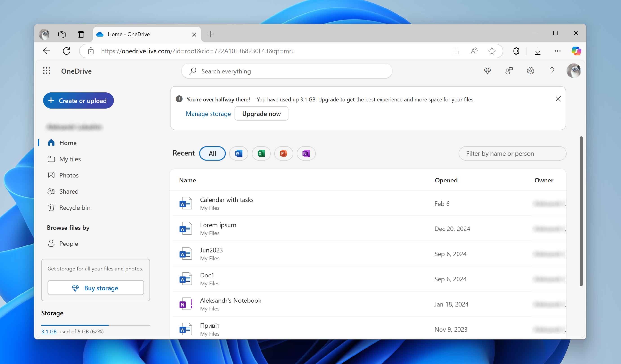Screen dimensions: 621x364
Task: Close the Home - OneDrive tab
Action: click(194, 34)
